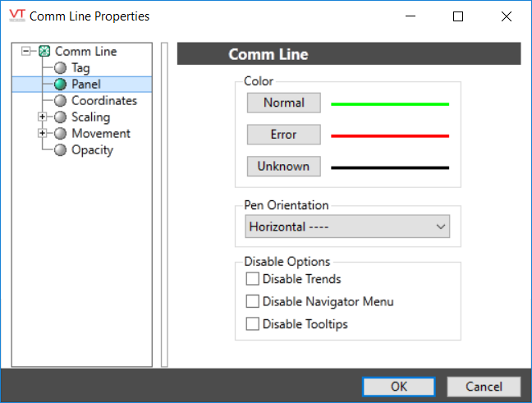Viewport: 532px width, 403px height.
Task: Click the Cancel button
Action: (x=484, y=387)
